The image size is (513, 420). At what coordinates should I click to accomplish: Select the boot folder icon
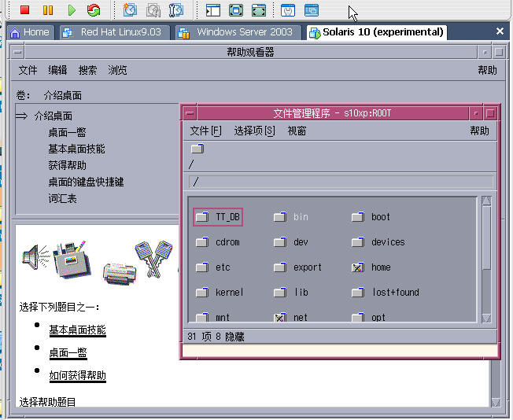pos(358,216)
